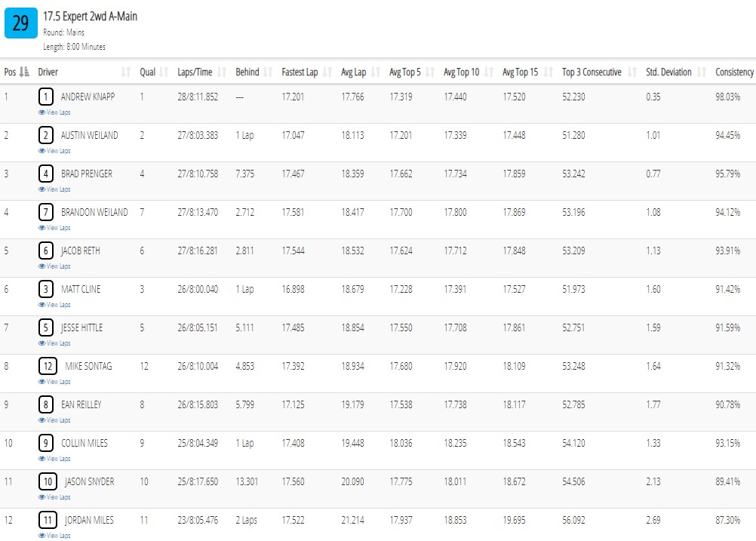Click the Behind column header
Viewport: 756px width, 541px height.
click(247, 72)
